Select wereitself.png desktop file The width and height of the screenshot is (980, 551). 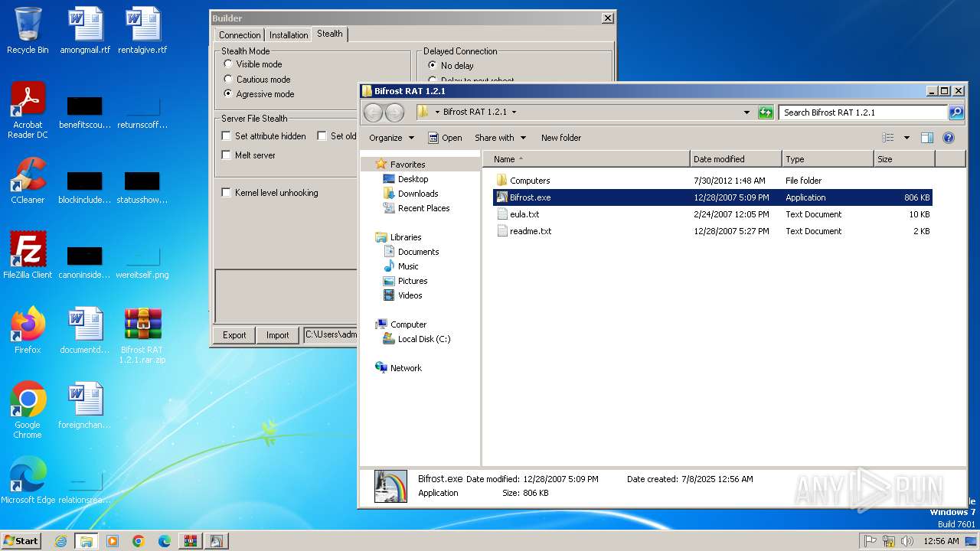142,260
